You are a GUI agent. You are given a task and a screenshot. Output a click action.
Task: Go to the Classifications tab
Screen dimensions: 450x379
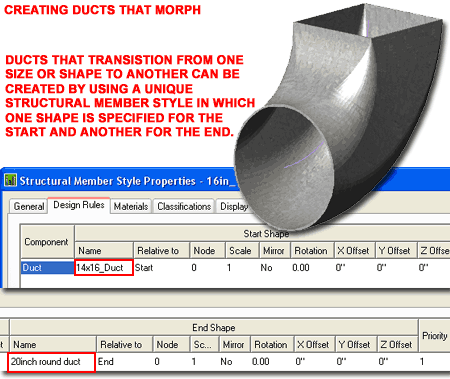tap(184, 206)
